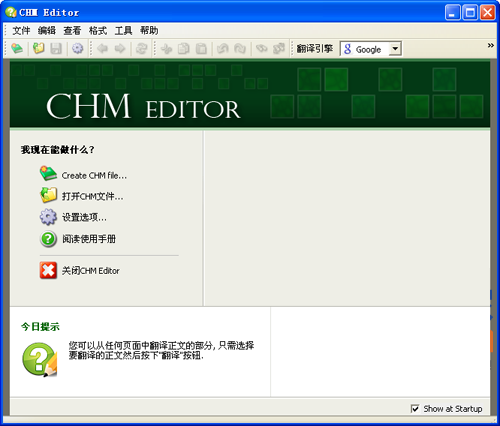Click the redo toolbar icon
Screen dimensions: 500x426
240,49
